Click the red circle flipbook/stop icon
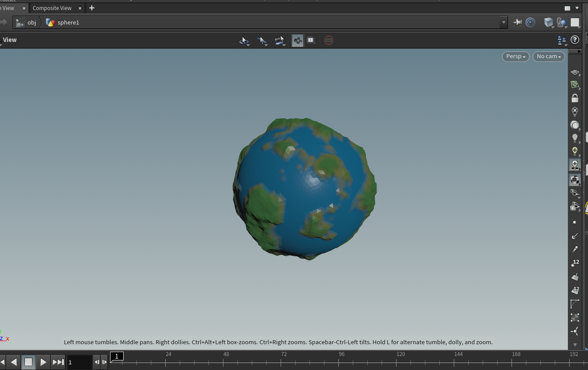Image resolution: width=588 pixels, height=370 pixels. click(x=329, y=40)
